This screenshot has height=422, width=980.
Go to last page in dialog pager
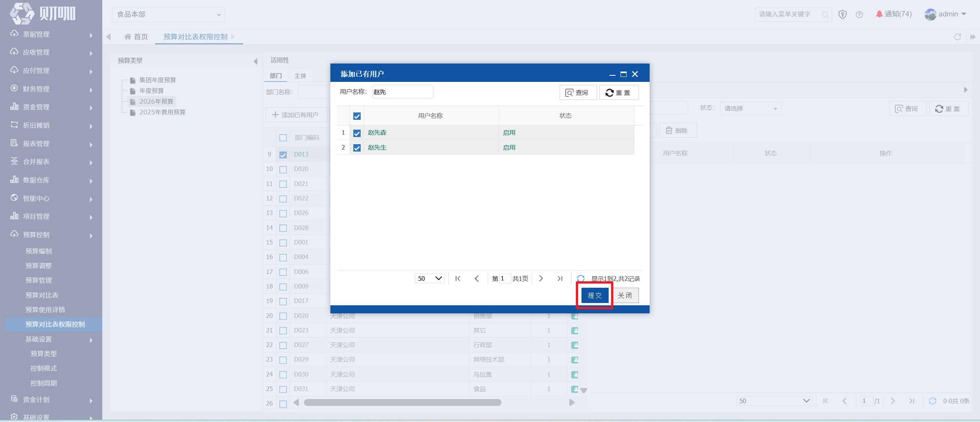[560, 279]
